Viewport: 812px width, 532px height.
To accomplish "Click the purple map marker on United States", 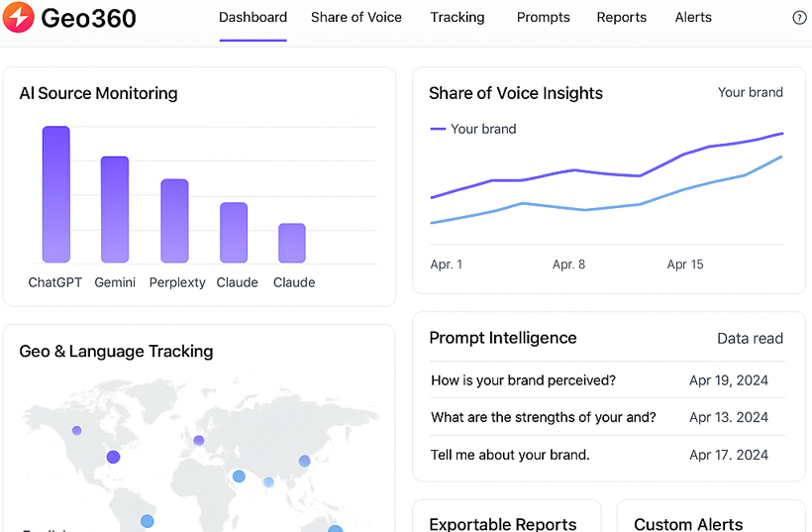I will (x=113, y=457).
